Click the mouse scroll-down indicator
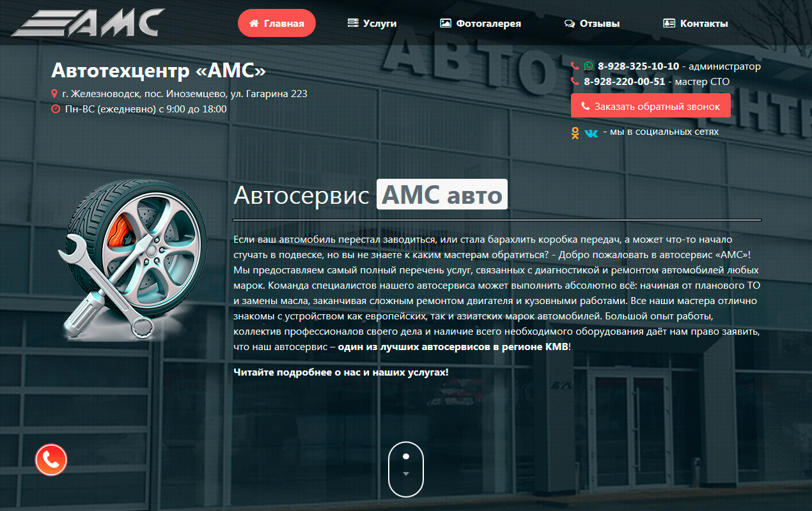This screenshot has width=812, height=511. pos(406,469)
